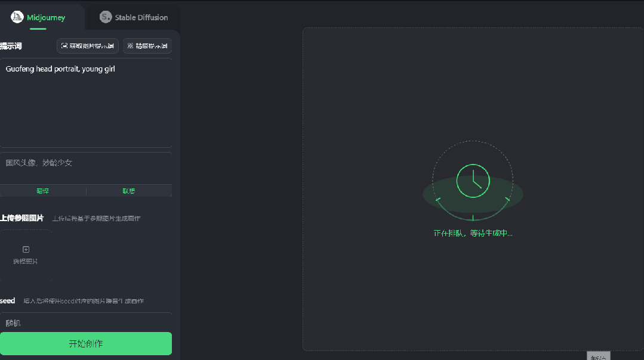The width and height of the screenshot is (644, 360).
Task: Click the seed section label
Action: [7, 300]
